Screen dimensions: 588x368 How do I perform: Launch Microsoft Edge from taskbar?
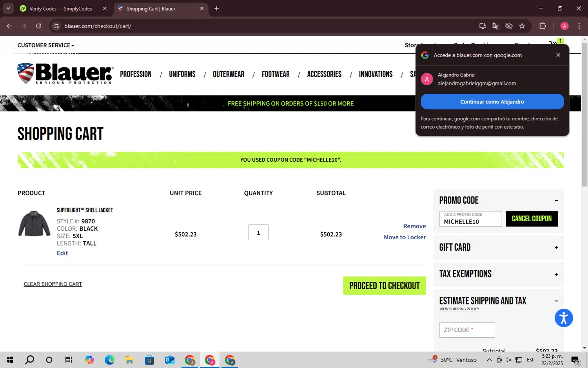click(109, 360)
